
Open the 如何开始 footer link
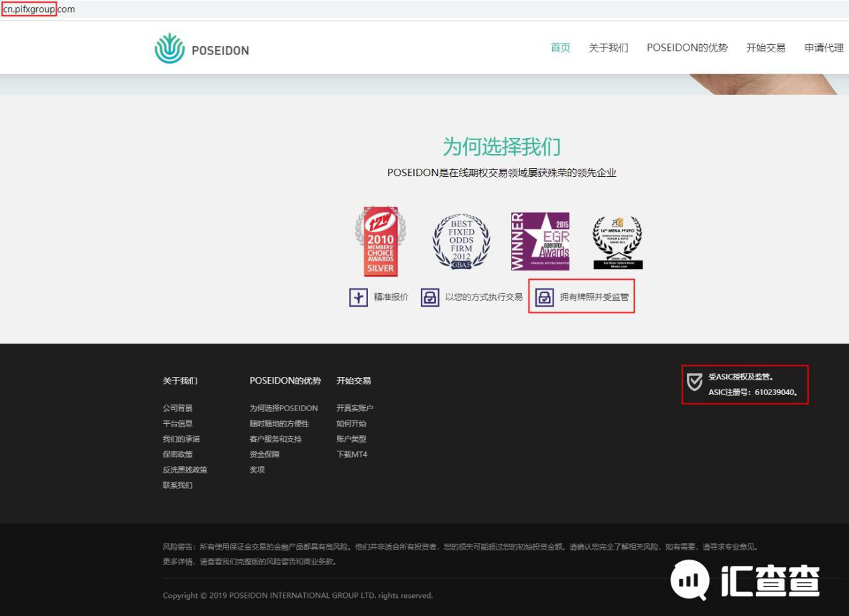pos(351,423)
